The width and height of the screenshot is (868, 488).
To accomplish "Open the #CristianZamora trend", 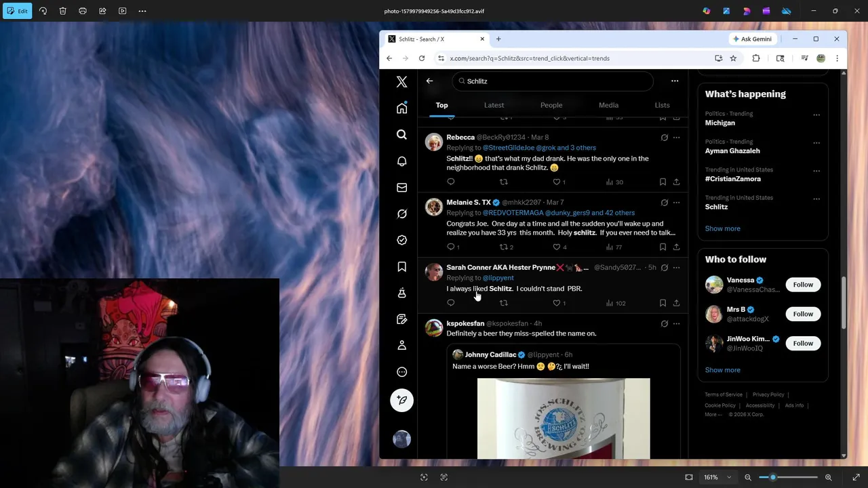I will coord(732,179).
